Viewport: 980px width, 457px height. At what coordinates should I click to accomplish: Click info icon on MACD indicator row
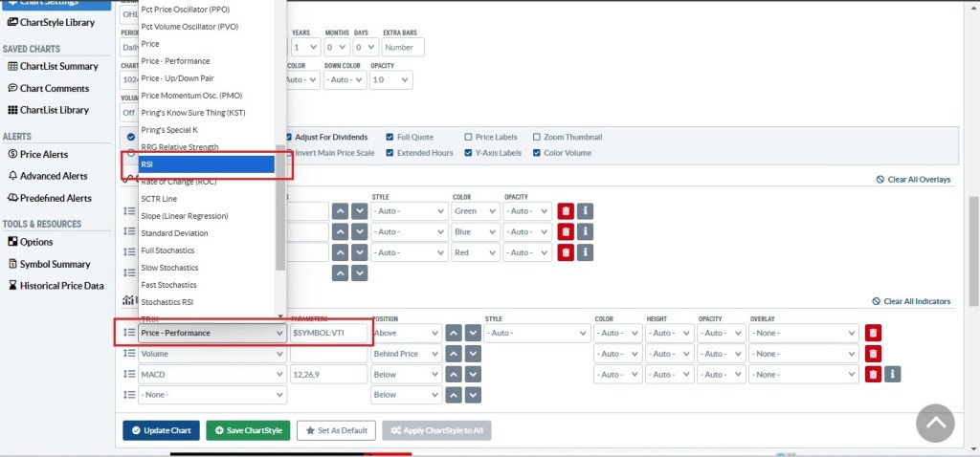pyautogui.click(x=894, y=374)
